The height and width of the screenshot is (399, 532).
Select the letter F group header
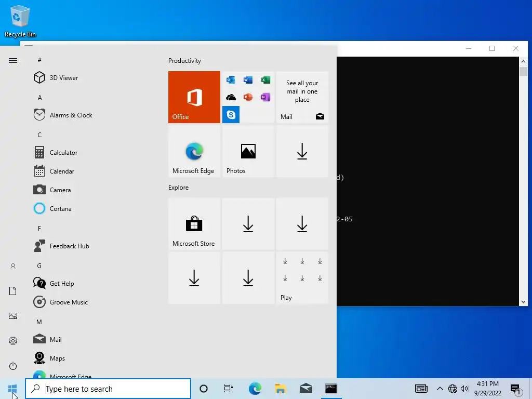[x=39, y=229]
